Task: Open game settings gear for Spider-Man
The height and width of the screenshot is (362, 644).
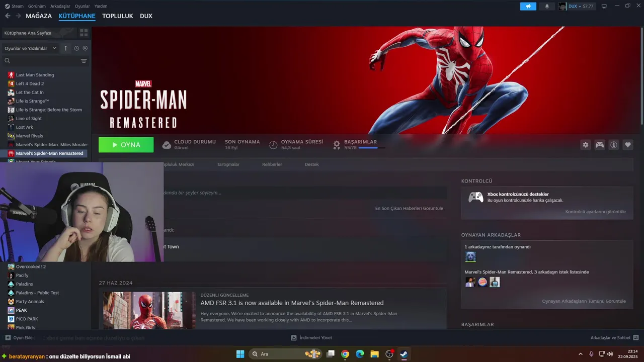Action: (x=586, y=145)
